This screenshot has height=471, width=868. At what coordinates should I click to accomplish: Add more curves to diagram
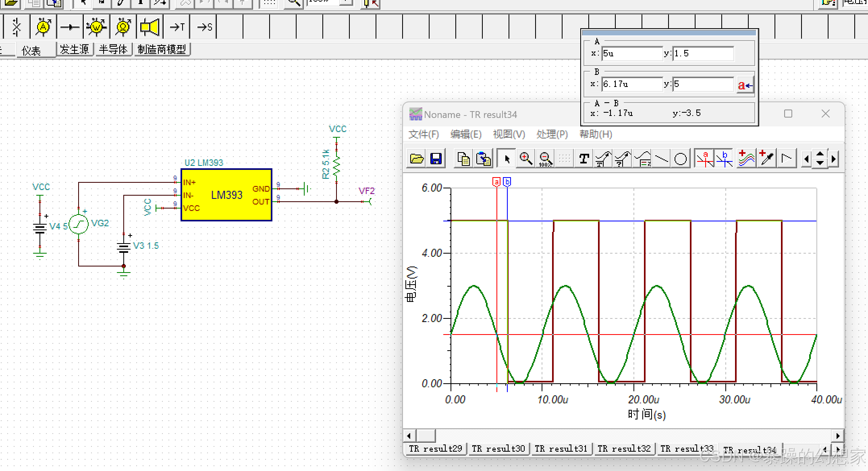tap(746, 159)
